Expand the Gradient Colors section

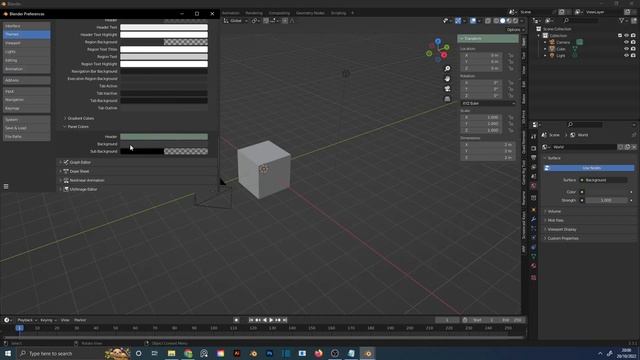pyautogui.click(x=79, y=118)
